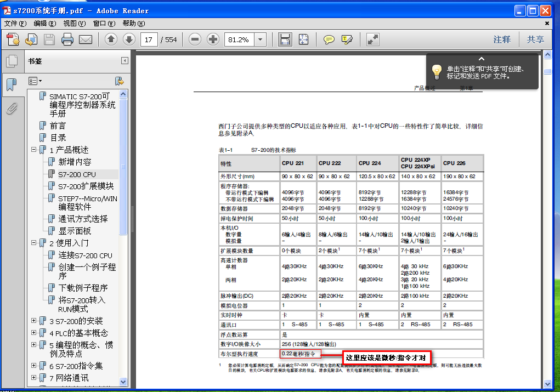Viewport: 560px width, 392px height.
Task: Close the document with the X in menu bar
Action: click(x=547, y=23)
